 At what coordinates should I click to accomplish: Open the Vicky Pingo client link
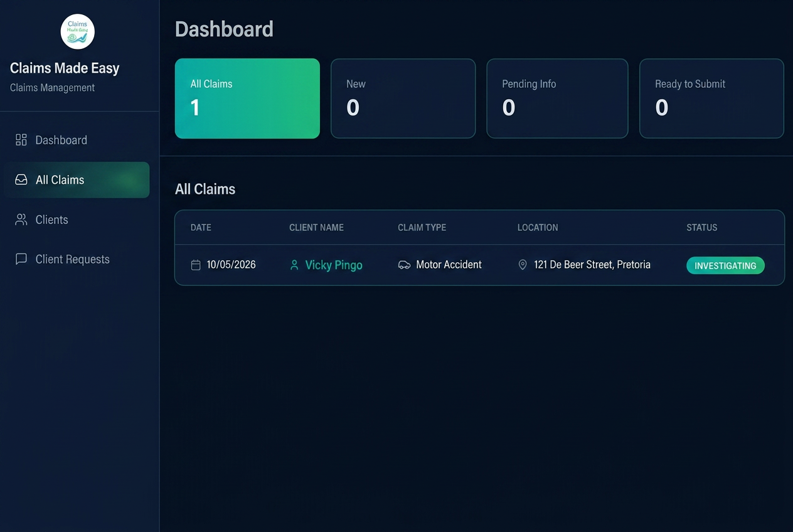point(334,265)
